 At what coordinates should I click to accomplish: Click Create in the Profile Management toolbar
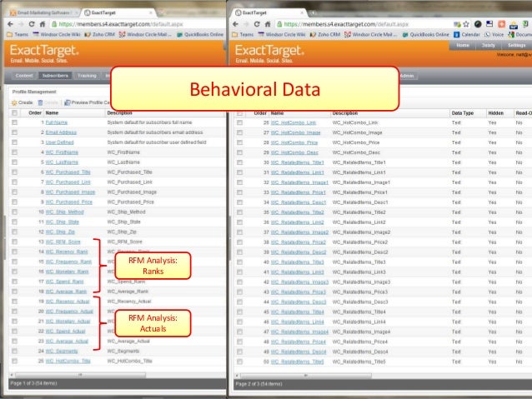(22, 102)
